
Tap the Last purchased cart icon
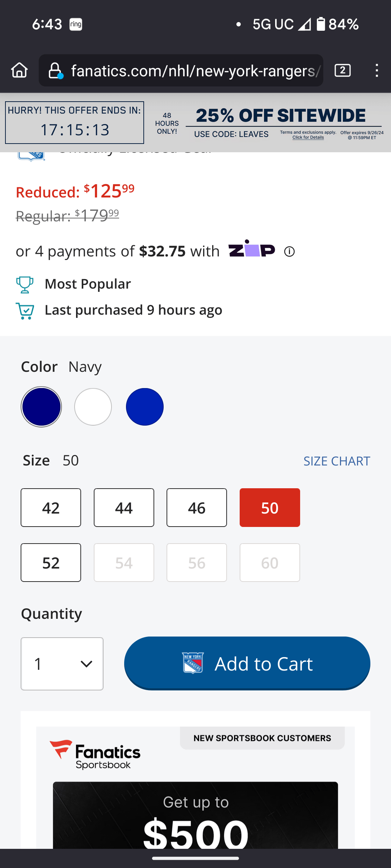pos(25,311)
